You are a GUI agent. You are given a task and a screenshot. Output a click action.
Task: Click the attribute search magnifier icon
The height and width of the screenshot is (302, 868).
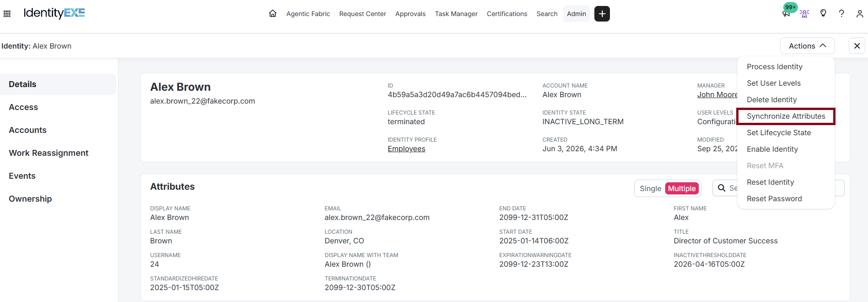[x=722, y=188]
